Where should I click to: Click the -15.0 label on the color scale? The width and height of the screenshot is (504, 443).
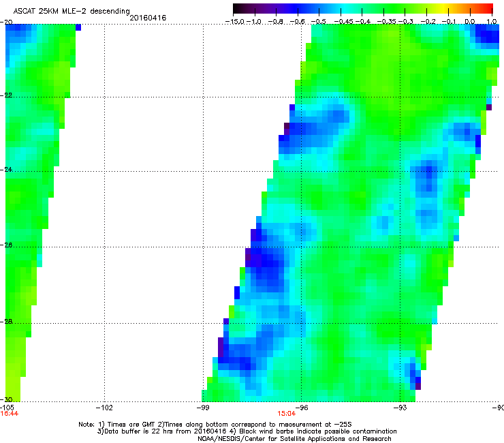235,22
